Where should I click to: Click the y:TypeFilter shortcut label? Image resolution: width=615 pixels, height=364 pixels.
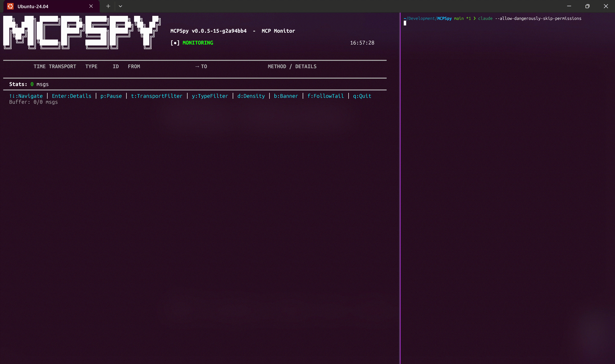[210, 96]
